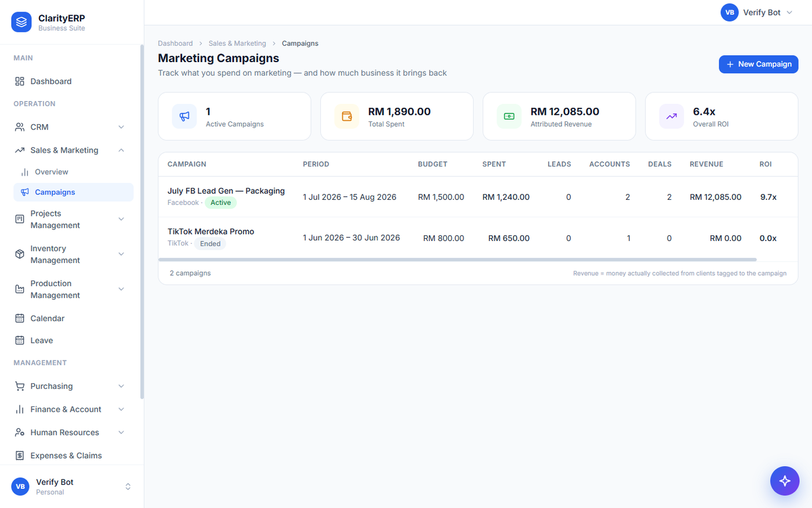Click the 9.7x ROI value
This screenshot has height=508, width=812.
tap(768, 197)
